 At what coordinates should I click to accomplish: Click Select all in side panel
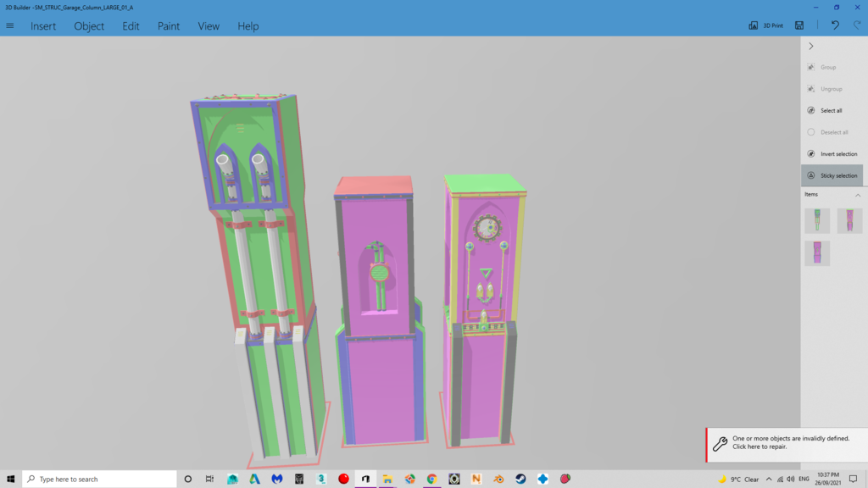click(x=831, y=110)
